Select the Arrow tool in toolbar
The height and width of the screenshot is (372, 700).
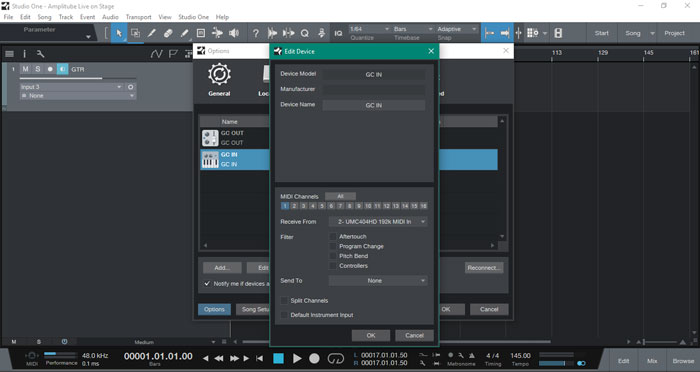(x=119, y=33)
